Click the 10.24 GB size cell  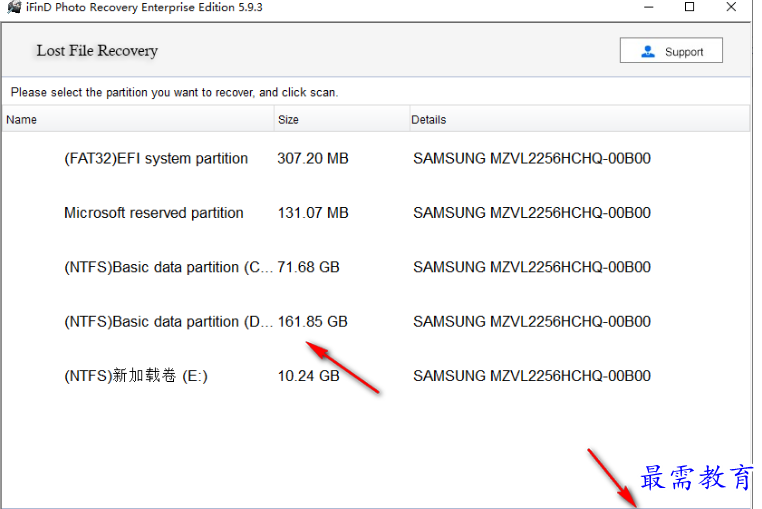[x=308, y=376]
